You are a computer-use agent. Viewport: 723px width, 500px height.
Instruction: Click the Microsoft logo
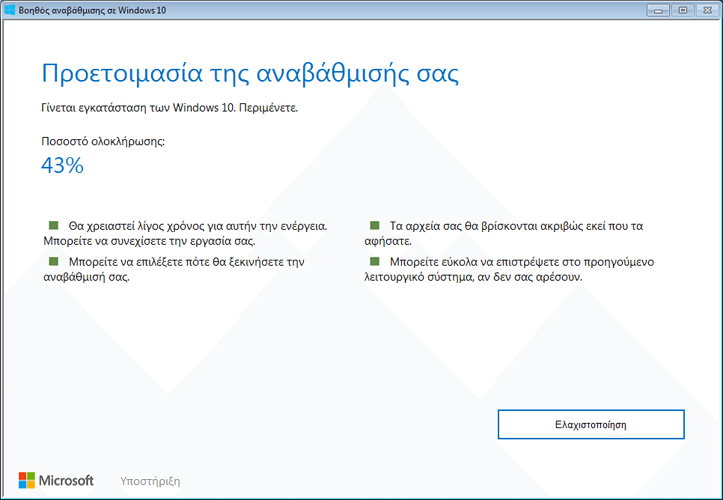(56, 480)
